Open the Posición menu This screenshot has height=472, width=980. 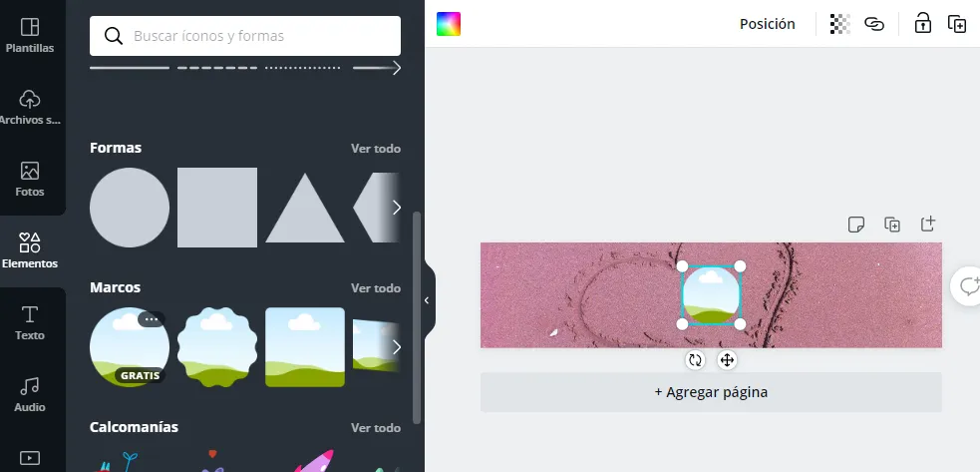(x=767, y=24)
